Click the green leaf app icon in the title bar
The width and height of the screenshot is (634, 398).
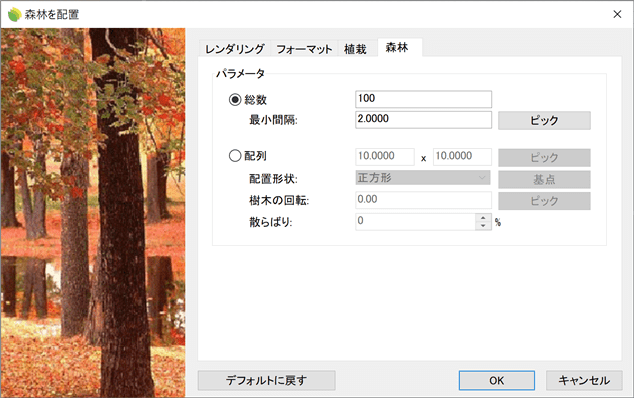[x=15, y=15]
